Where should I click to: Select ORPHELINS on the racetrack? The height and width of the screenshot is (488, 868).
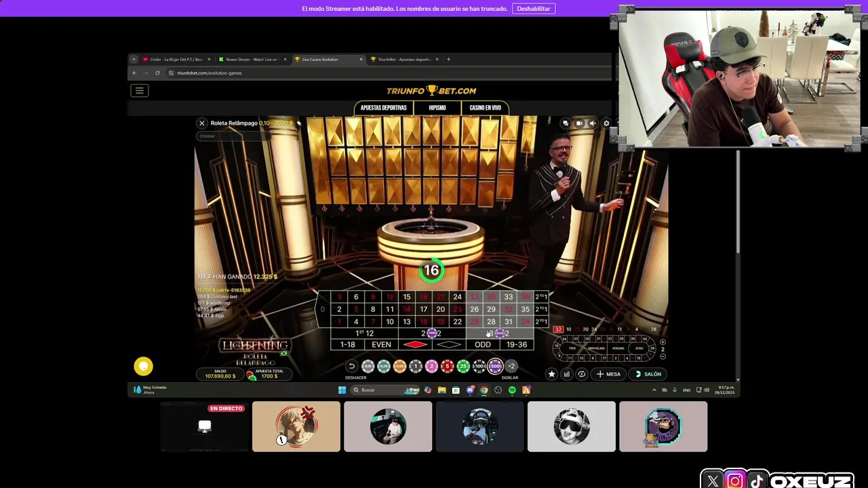click(596, 348)
